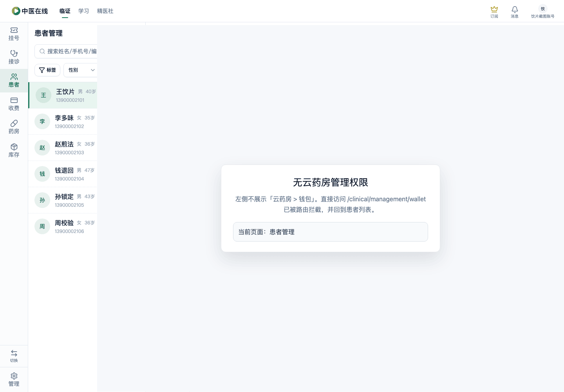
Task: Open the 药房 pharmacy sidebar icon
Action: 14,127
